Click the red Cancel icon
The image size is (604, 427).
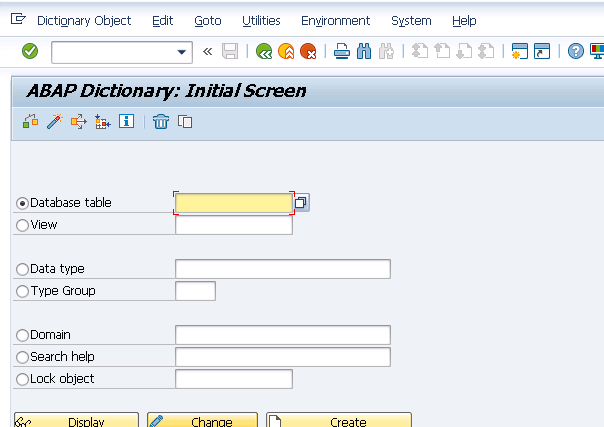click(308, 51)
